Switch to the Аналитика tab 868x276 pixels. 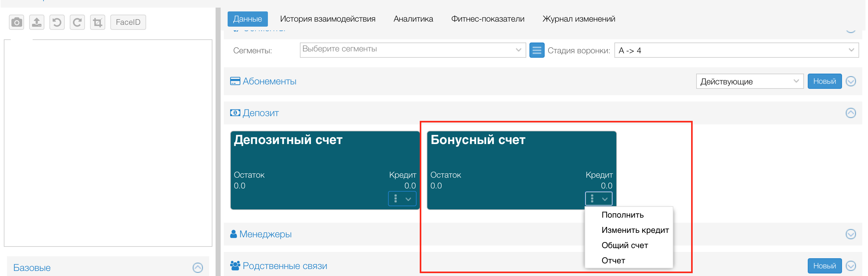coord(413,19)
